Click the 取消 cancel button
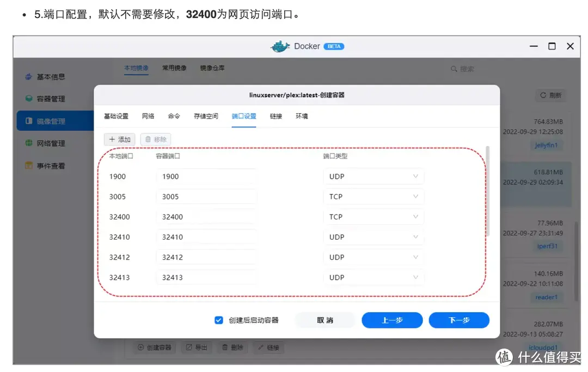This screenshot has height=372, width=588. (x=325, y=320)
